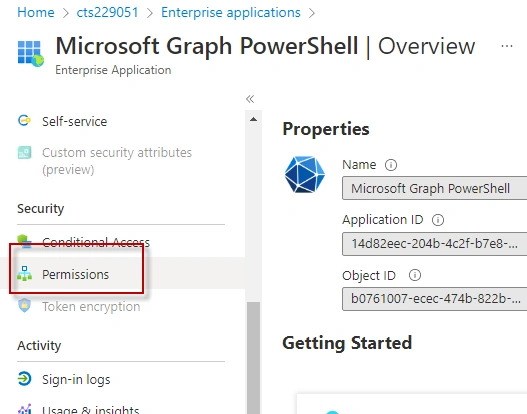The width and height of the screenshot is (527, 414).
Task: Open cts229051 breadcrumb link
Action: click(x=108, y=12)
